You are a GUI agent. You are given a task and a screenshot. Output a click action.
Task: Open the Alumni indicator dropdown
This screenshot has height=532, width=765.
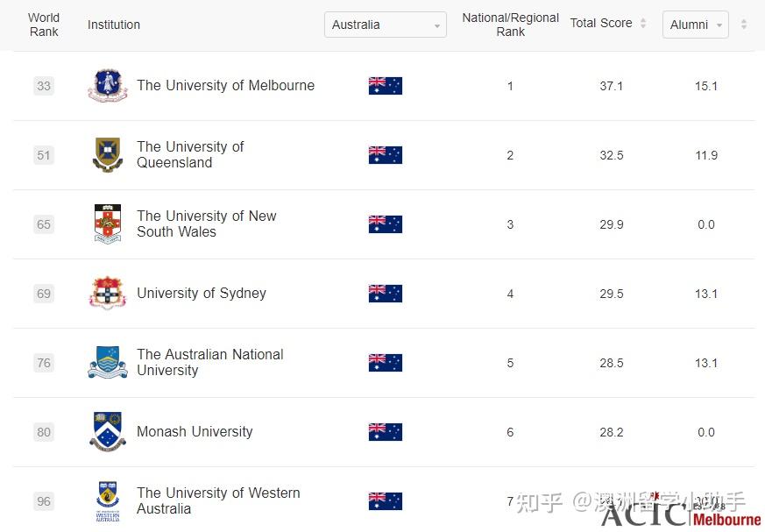(695, 25)
